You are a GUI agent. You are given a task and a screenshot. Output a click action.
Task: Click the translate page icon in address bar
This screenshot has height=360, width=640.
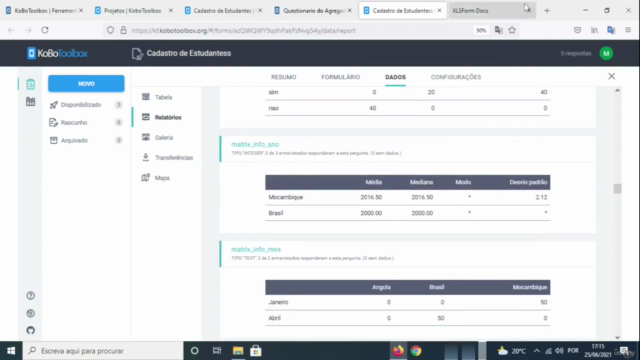pos(498,30)
